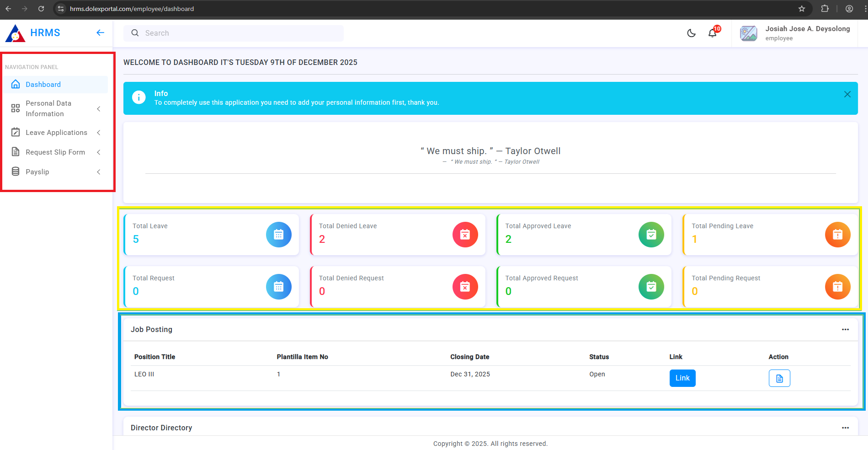
Task: Click the Search input field
Action: click(x=238, y=33)
